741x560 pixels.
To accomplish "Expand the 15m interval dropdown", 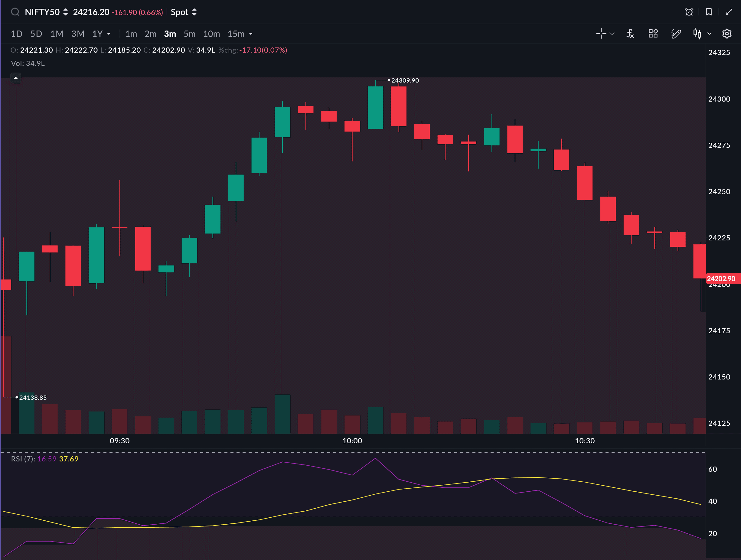I will point(250,34).
